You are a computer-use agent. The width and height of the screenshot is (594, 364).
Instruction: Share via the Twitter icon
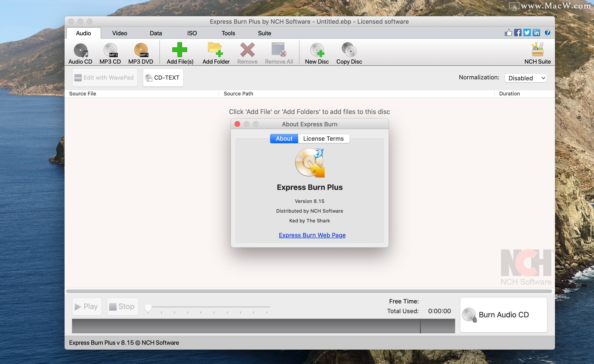(x=527, y=32)
